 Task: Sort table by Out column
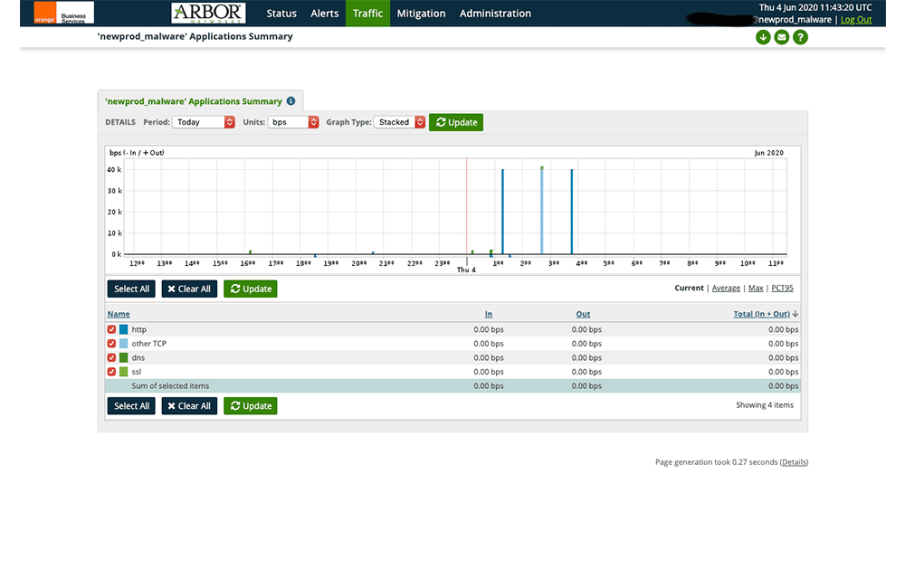(583, 314)
